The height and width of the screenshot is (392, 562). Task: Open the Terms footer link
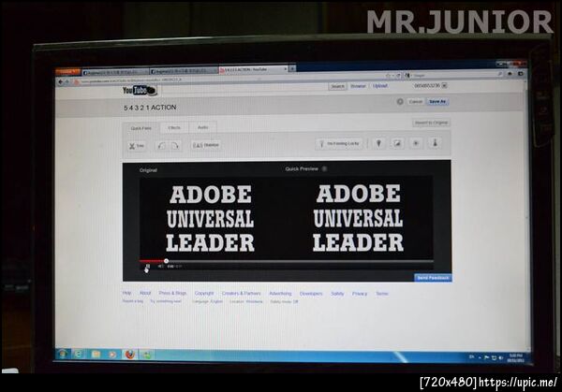tap(382, 294)
